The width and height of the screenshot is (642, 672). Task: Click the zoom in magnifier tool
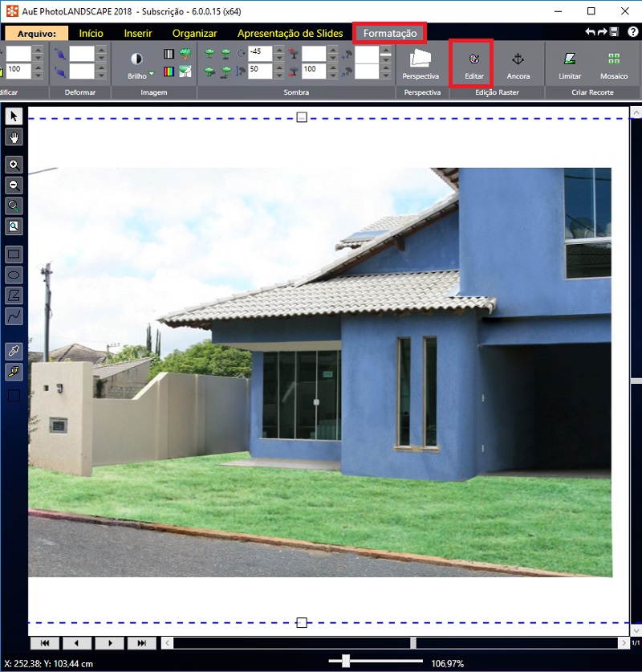click(14, 165)
